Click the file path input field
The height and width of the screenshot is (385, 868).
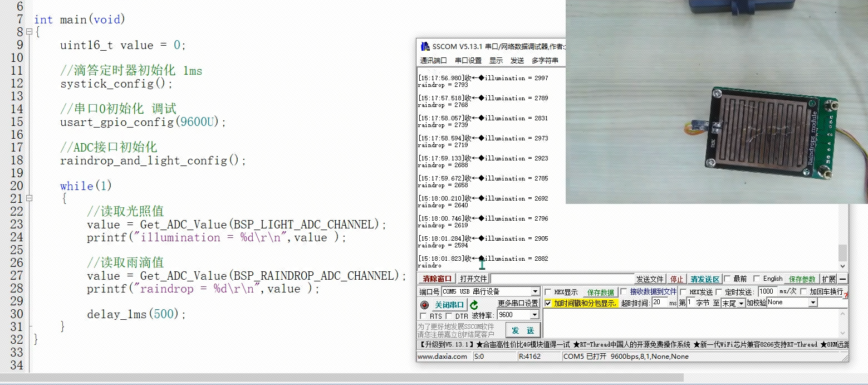(x=562, y=279)
